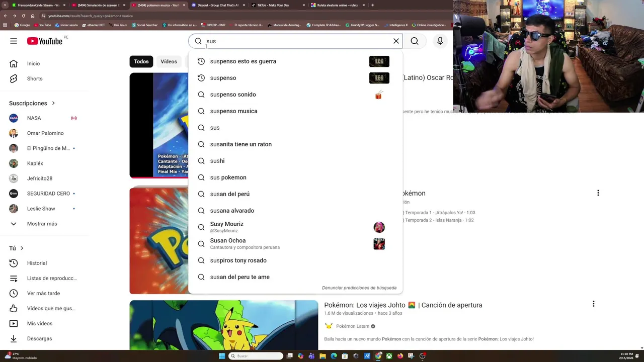Select the Vídeos filter chip

(x=169, y=61)
